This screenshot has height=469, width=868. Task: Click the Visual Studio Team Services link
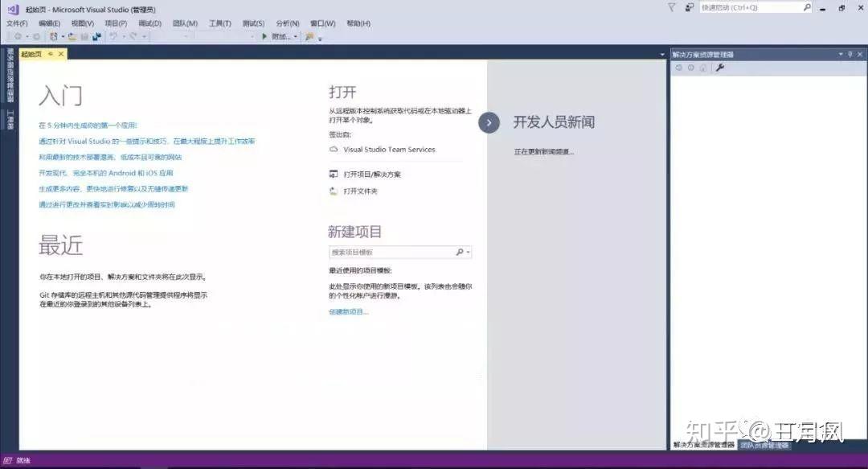tap(389, 150)
